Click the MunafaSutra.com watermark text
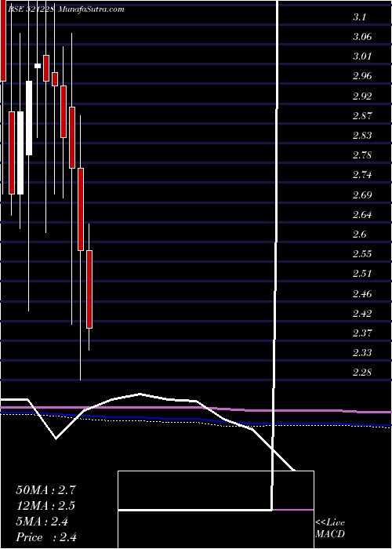 [92, 9]
